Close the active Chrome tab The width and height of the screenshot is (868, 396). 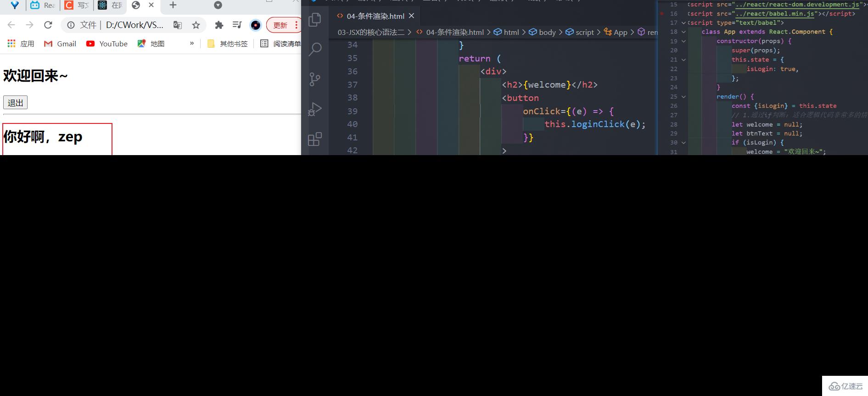point(151,5)
